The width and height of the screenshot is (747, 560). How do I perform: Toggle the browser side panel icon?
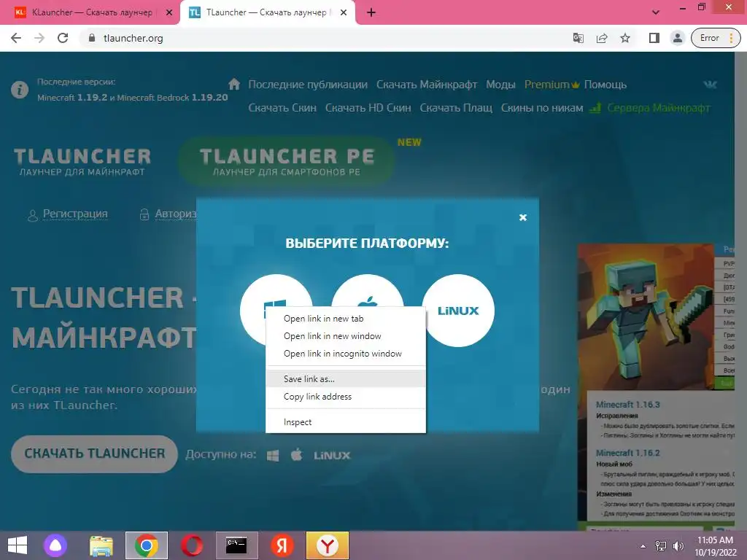point(654,38)
